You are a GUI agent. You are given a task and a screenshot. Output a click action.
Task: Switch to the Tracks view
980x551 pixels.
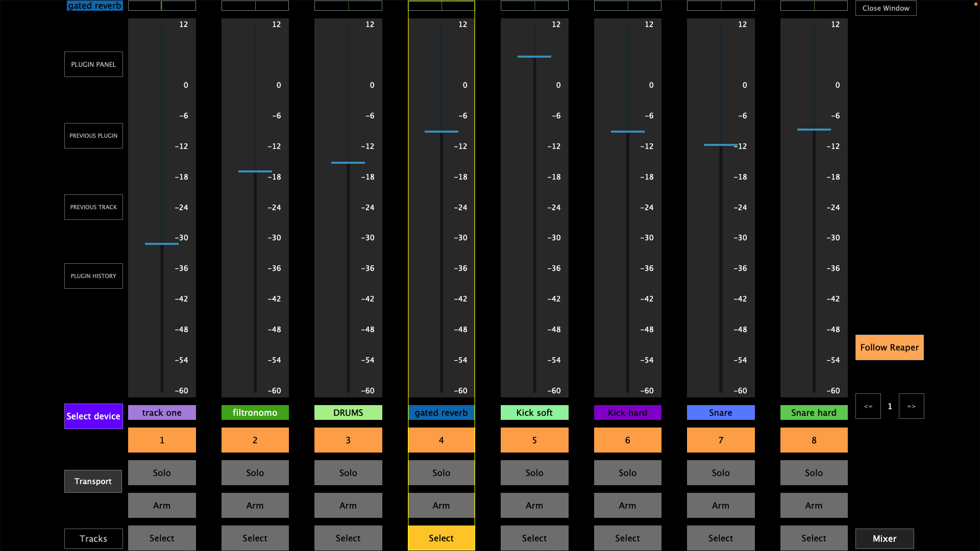(x=93, y=538)
